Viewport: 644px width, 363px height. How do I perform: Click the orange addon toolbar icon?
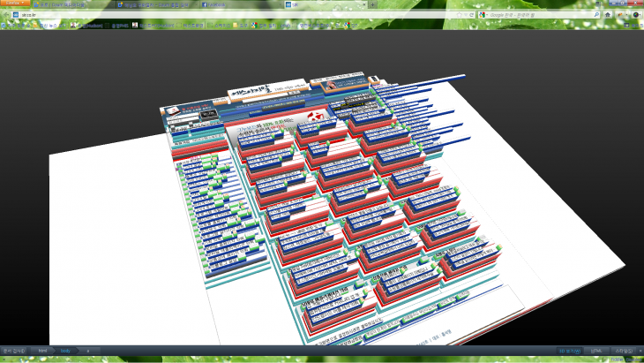pos(620,15)
